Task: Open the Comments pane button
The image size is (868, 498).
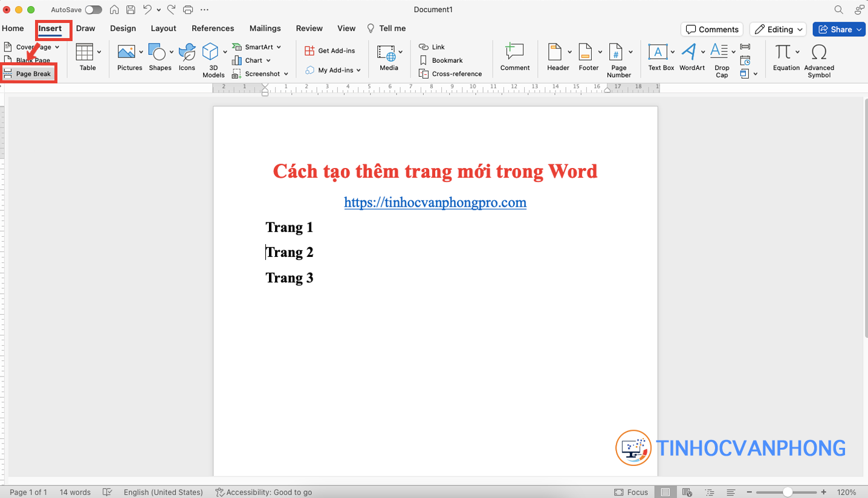Action: tap(712, 29)
